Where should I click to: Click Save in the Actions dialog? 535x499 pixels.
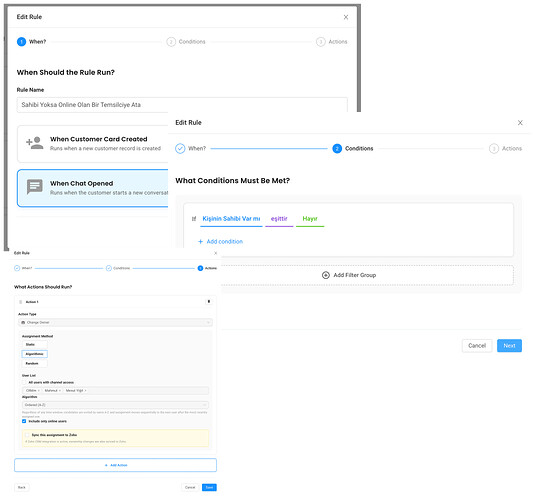coord(209,487)
